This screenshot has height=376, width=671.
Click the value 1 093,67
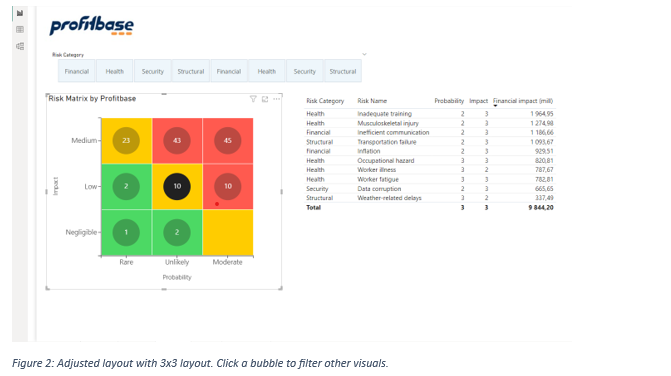pyautogui.click(x=541, y=142)
